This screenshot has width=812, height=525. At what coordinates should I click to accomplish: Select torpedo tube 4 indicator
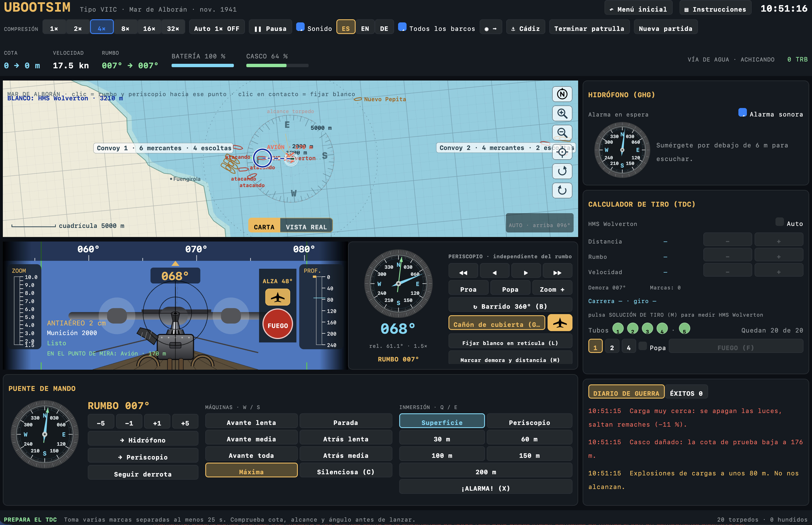pos(662,329)
